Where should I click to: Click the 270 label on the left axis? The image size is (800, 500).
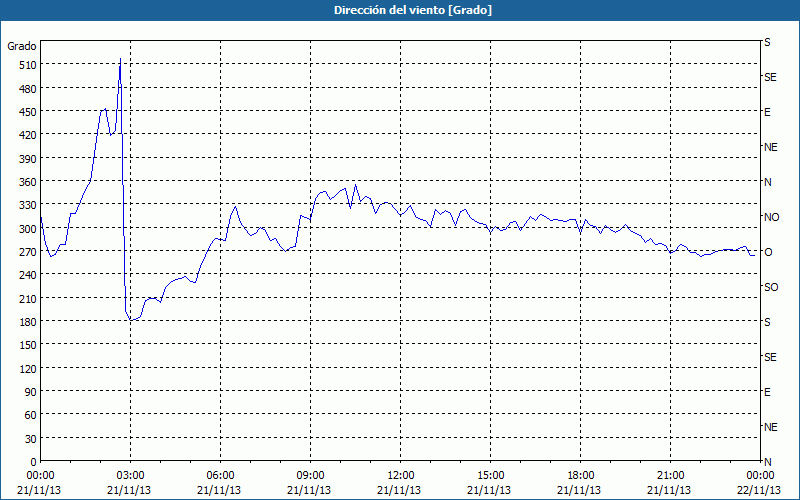[28, 252]
